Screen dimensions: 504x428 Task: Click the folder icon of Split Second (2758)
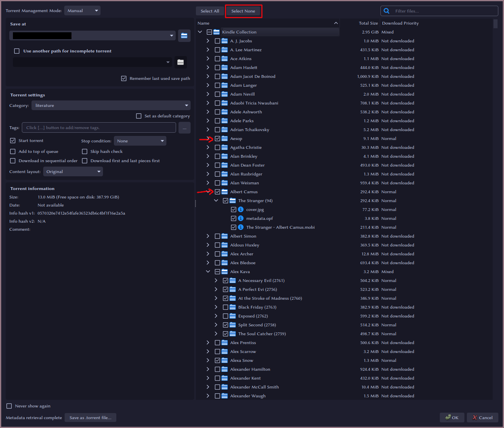[x=233, y=325]
